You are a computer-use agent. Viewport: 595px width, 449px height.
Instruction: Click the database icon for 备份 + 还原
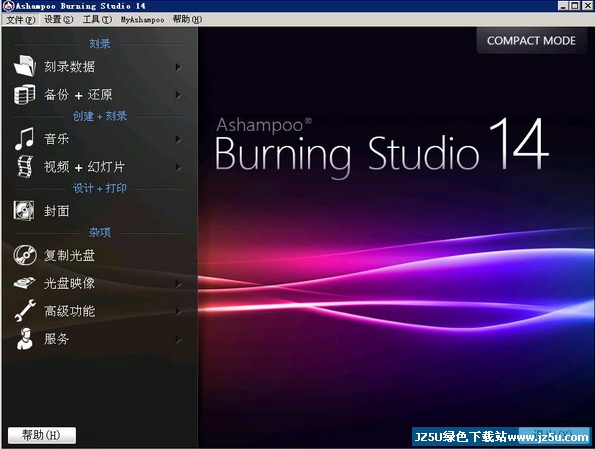point(25,94)
